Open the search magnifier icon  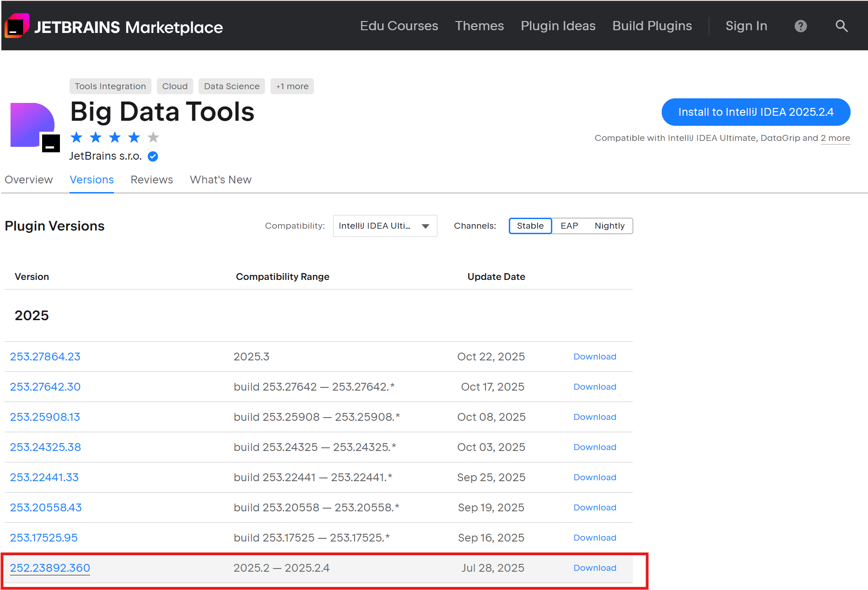click(841, 26)
